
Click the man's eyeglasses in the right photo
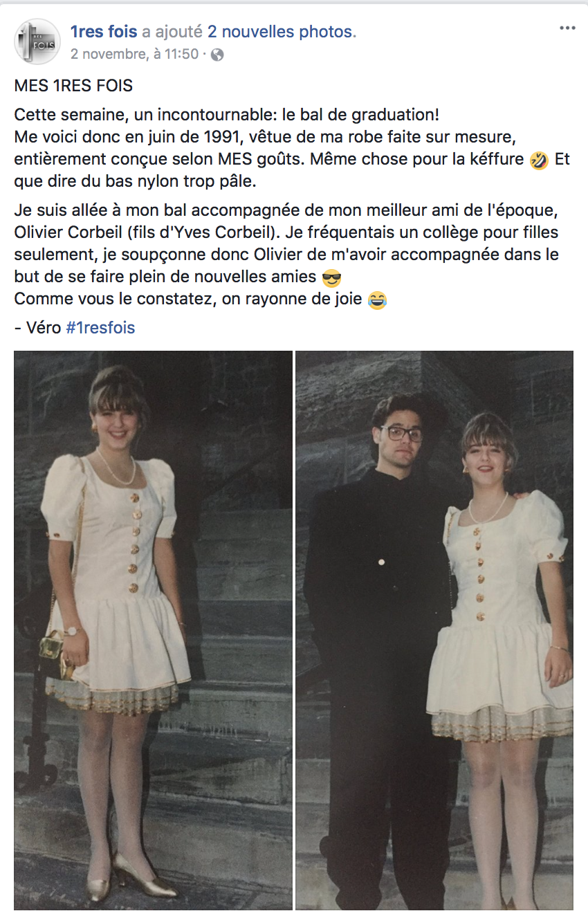tap(402, 434)
